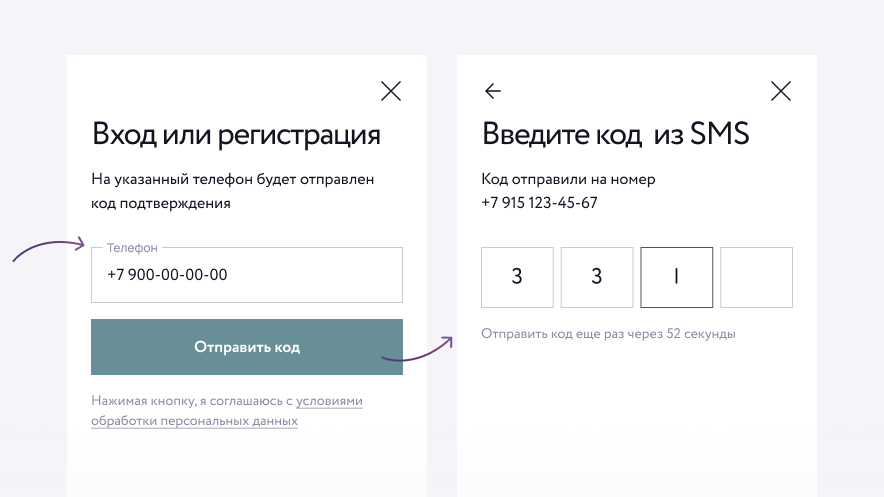Close the "Вход или регистрация" login panel
884x497 pixels.
click(x=391, y=91)
